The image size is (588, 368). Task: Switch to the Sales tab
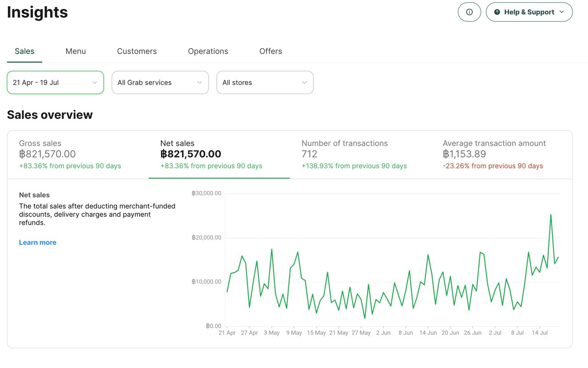(24, 51)
